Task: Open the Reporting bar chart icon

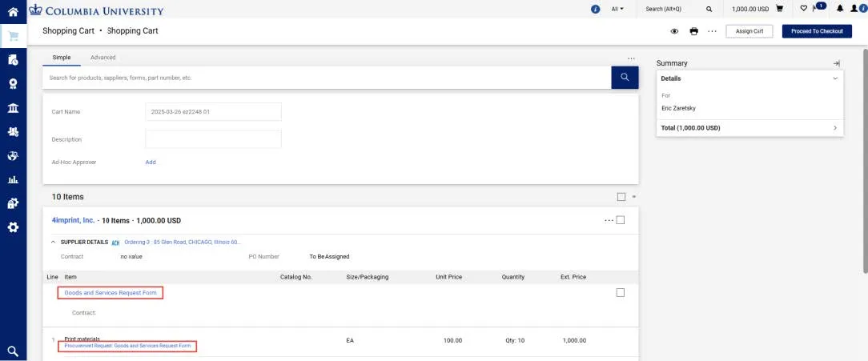Action: (13, 179)
